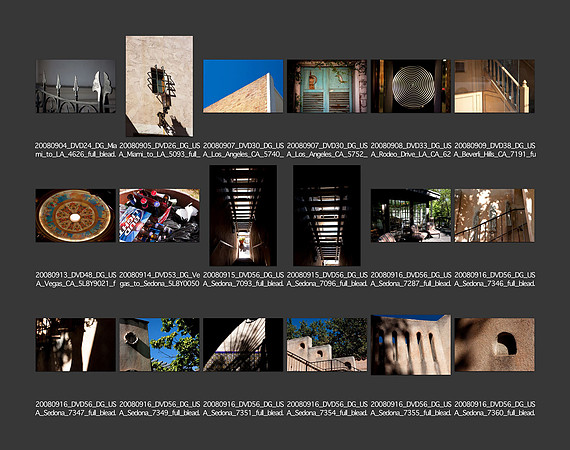
Task: Open the Beverly Hills staircase balcony thumbnail
Action: tap(494, 86)
